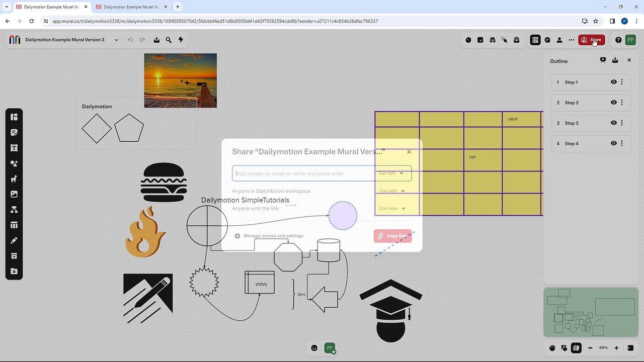Open the three-dot More options menu
Viewport: 644px width, 362px height.
[x=572, y=40]
